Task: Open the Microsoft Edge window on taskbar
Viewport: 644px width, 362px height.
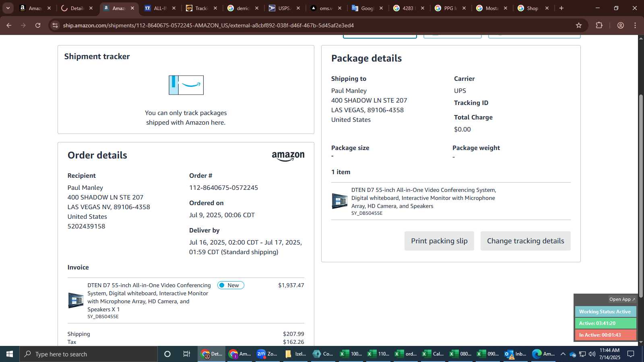Action: [543, 354]
